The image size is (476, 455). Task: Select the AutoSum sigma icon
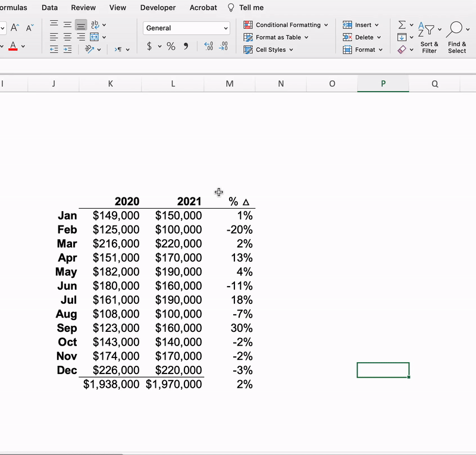pos(403,24)
